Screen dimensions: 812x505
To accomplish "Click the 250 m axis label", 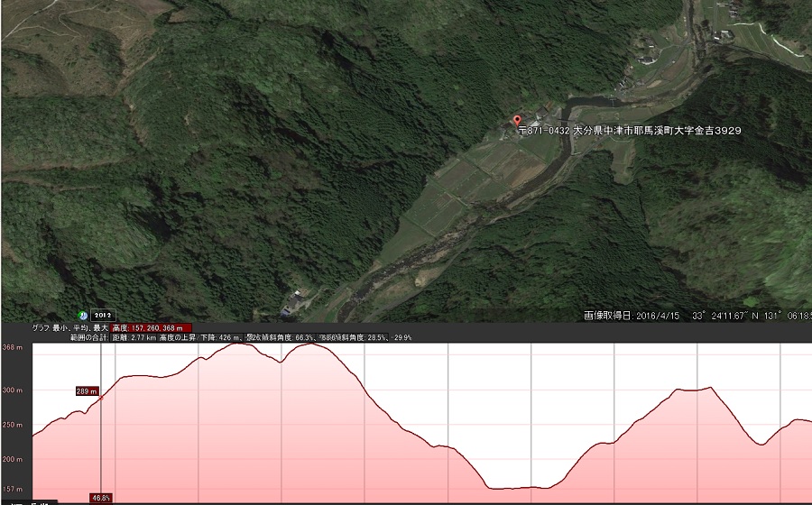I will (13, 425).
